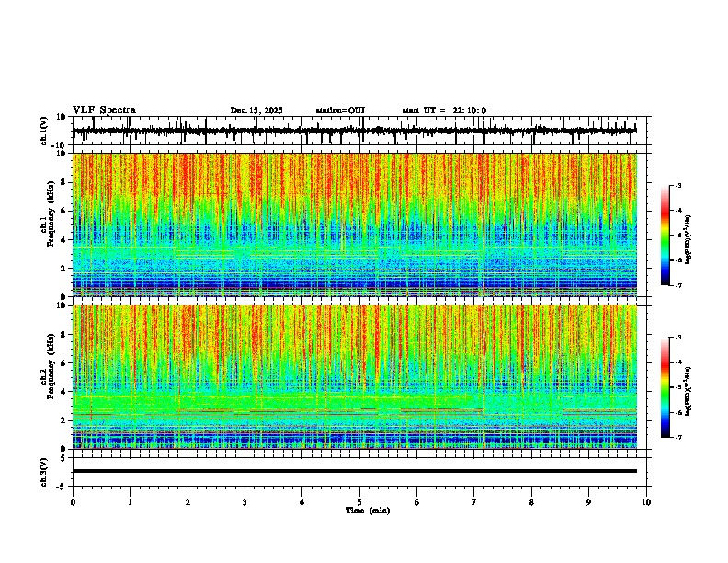Click the ch.3 flat black trace line
Image resolution: width=728 pixels, height=563 pixels.
pyautogui.click(x=355, y=471)
